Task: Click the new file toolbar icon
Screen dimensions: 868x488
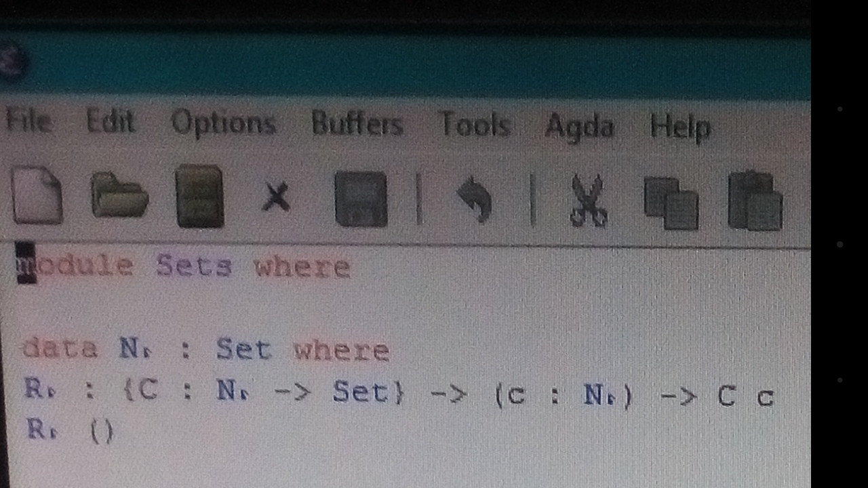Action: pyautogui.click(x=38, y=195)
